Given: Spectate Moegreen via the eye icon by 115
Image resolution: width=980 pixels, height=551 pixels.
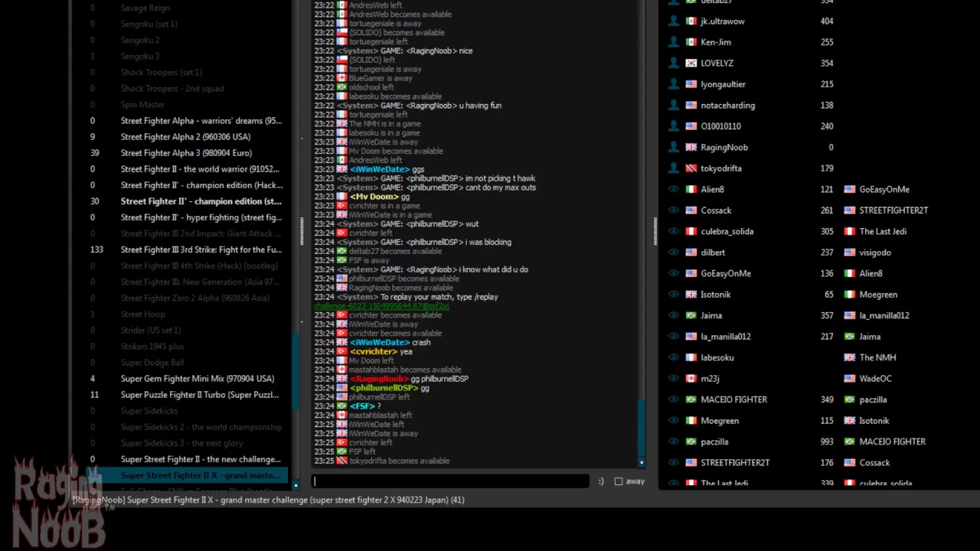Looking at the screenshot, I should pos(674,421).
